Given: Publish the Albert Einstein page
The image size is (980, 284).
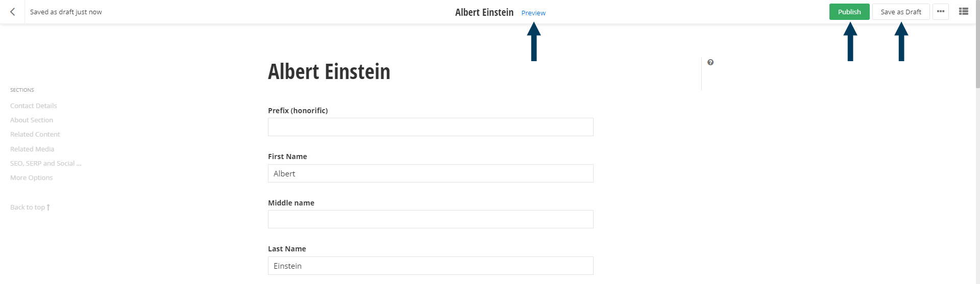Looking at the screenshot, I should pyautogui.click(x=849, y=12).
